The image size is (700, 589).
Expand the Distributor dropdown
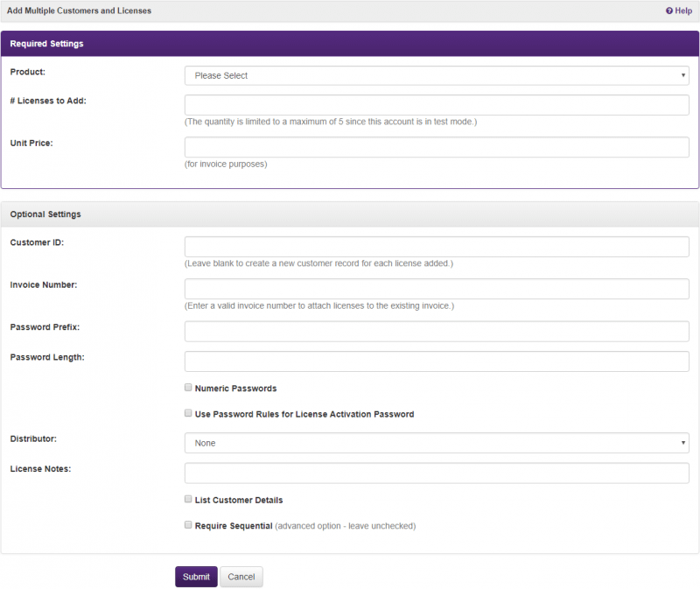point(436,443)
